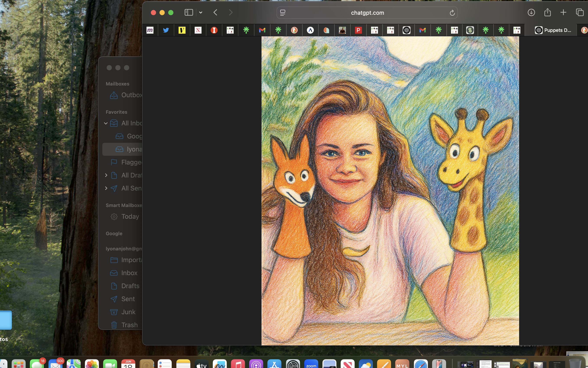
Task: Open a new tab with plus icon
Action: (563, 12)
